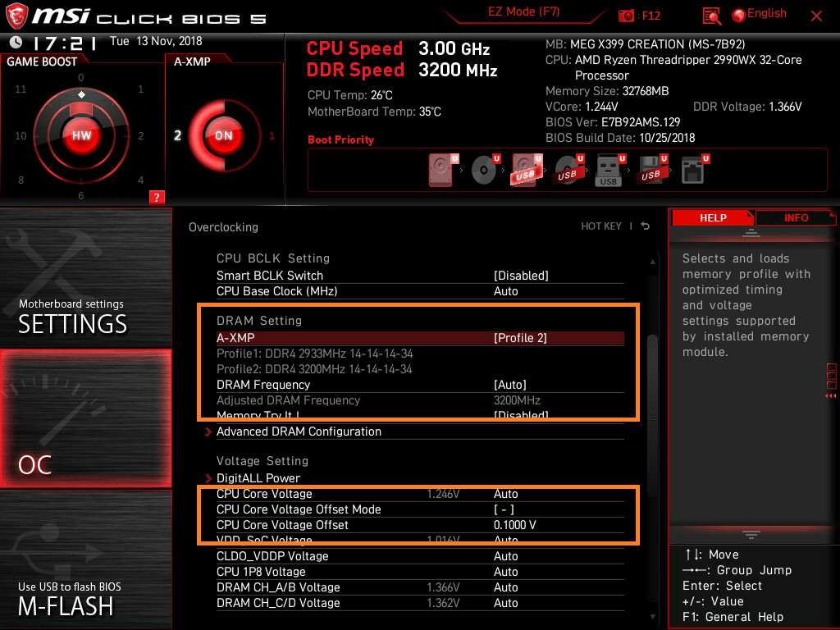This screenshot has width=840, height=630.
Task: Select A-XMP profile number 2
Action: [177, 135]
